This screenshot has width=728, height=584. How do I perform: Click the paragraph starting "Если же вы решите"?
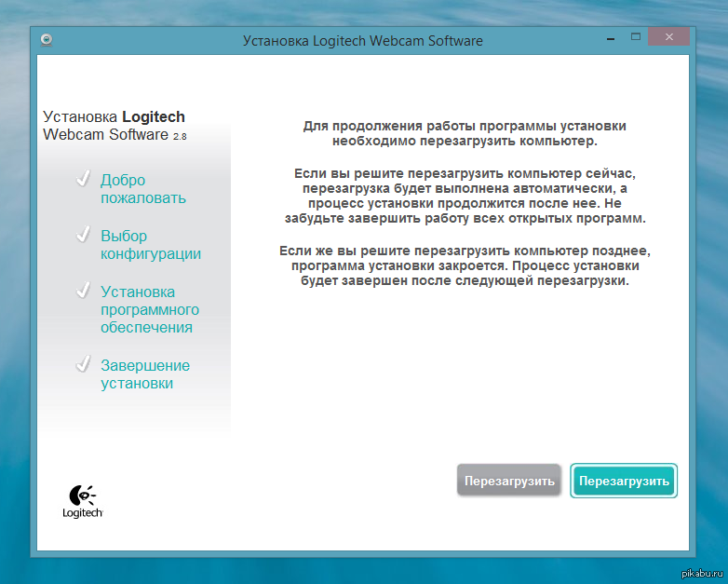[x=465, y=266]
